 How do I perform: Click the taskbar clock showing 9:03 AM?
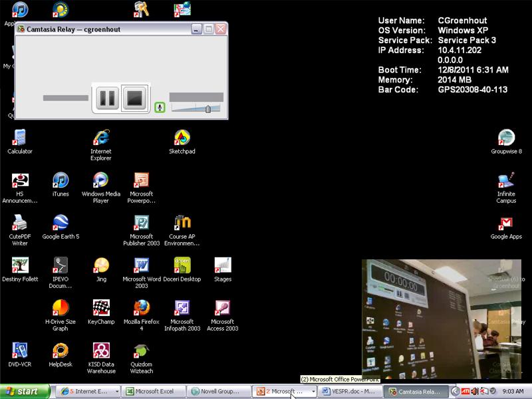pos(513,392)
